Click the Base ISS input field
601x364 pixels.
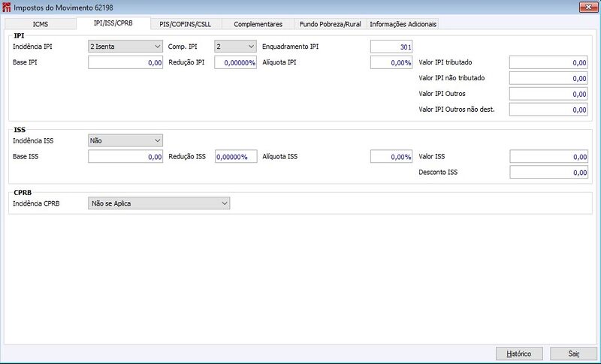[x=125, y=157]
